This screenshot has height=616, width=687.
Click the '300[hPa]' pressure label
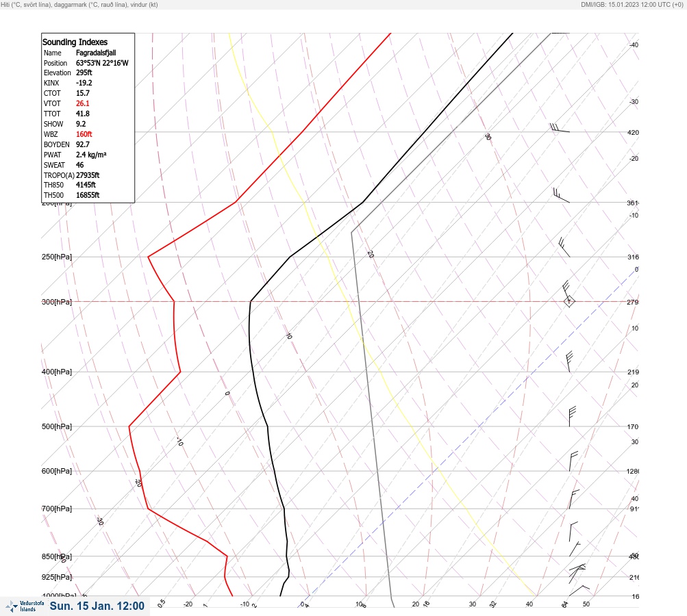(x=57, y=302)
